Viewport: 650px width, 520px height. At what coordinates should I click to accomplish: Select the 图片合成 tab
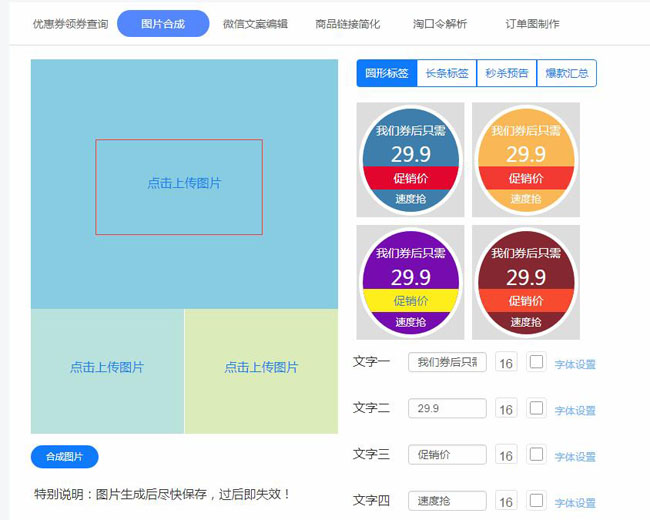(163, 24)
